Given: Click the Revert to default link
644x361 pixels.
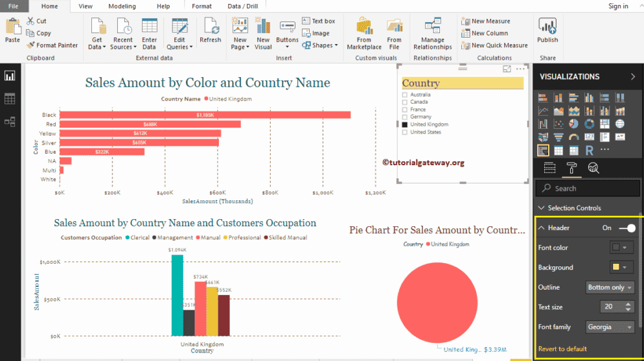Looking at the screenshot, I should click(562, 349).
